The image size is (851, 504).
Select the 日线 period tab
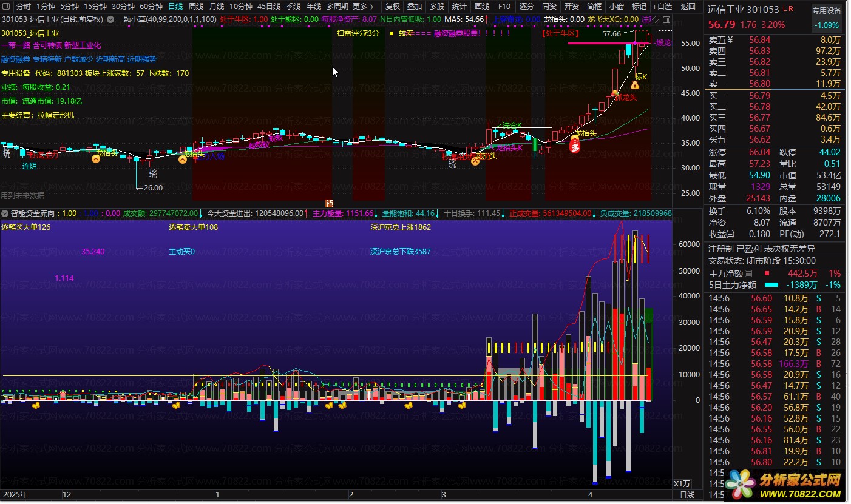click(175, 7)
